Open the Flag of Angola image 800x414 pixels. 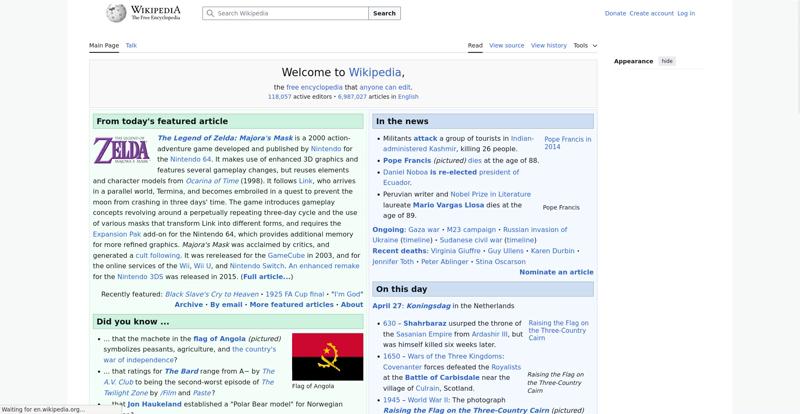point(328,357)
